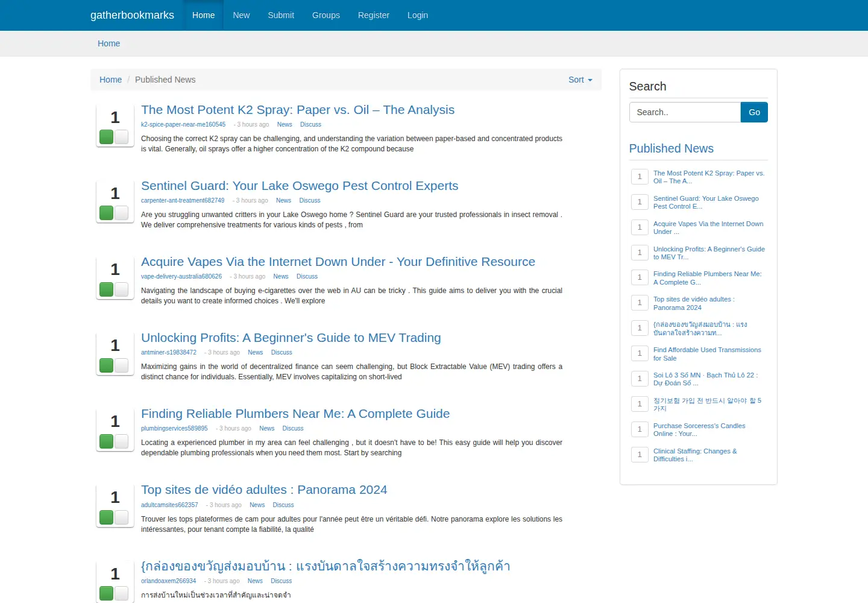
Task: Upvote green button for Top sites Panorama post
Action: pos(107,517)
